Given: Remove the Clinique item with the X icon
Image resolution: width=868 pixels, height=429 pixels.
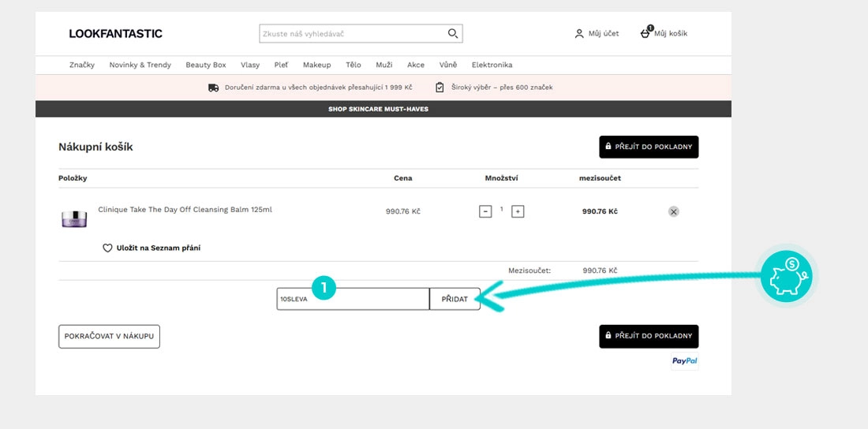Looking at the screenshot, I should [x=673, y=211].
